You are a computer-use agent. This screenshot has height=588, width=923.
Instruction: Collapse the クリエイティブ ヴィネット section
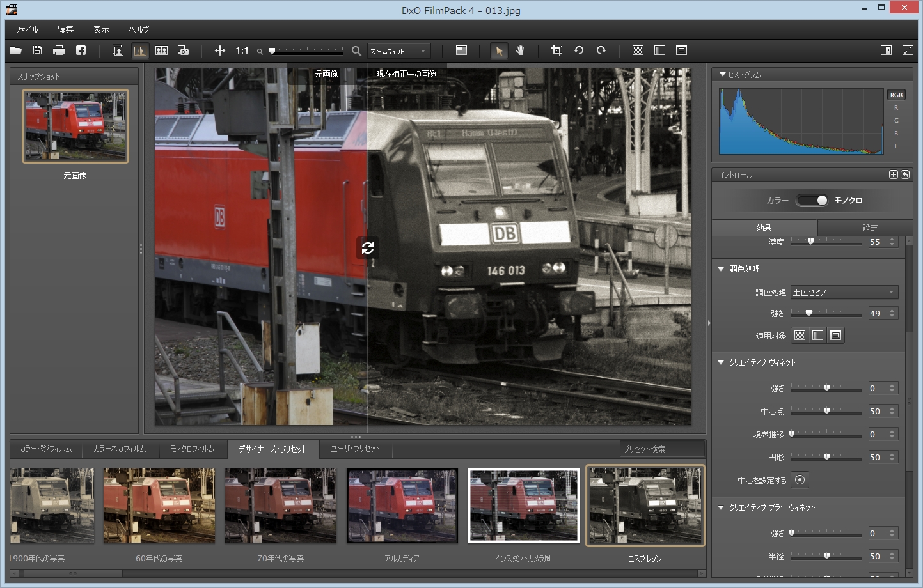tap(721, 362)
